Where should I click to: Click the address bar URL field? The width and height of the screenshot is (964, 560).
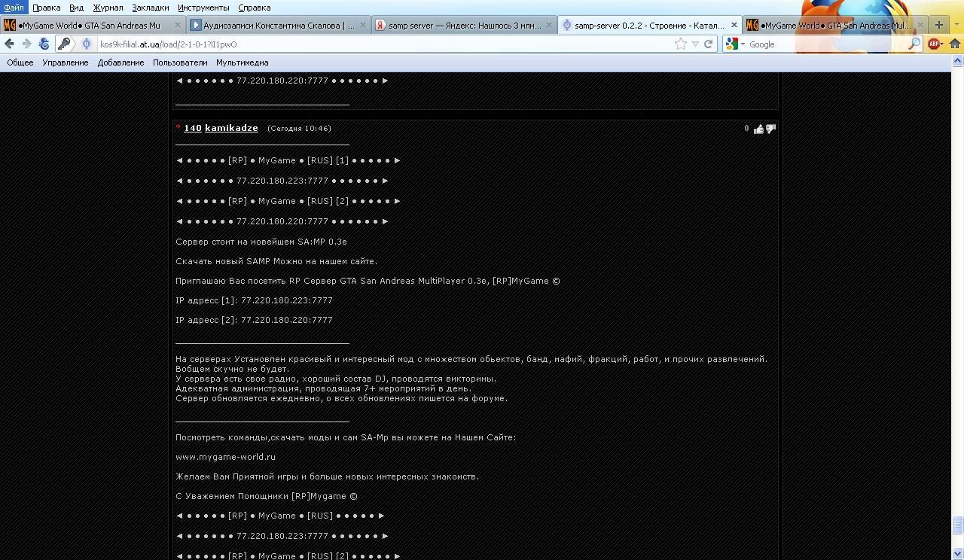coord(384,44)
